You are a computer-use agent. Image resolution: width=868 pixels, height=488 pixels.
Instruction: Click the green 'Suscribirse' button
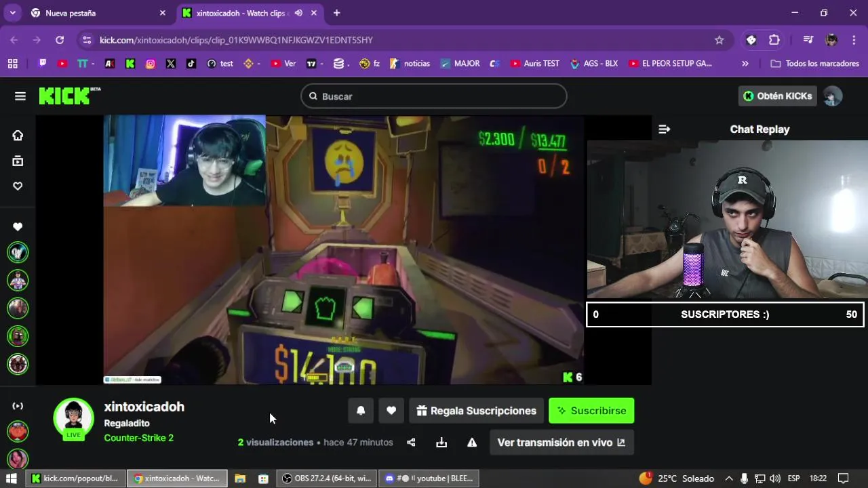coord(591,411)
